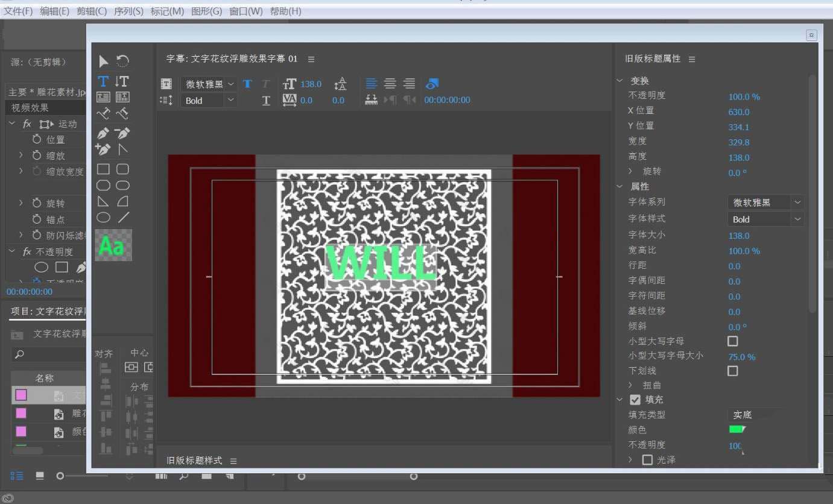Enable the 小型大写字母 checkbox
This screenshot has height=504, width=833.
pyautogui.click(x=732, y=341)
